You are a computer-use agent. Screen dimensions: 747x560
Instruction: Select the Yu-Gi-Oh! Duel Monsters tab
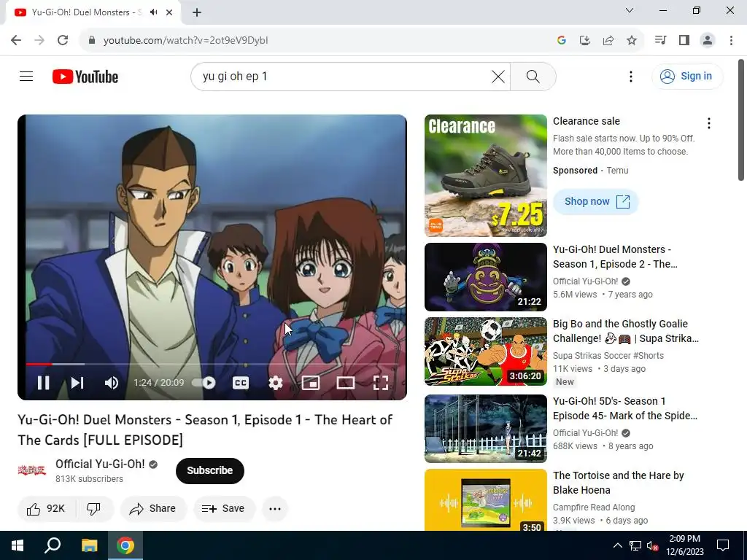coord(86,12)
